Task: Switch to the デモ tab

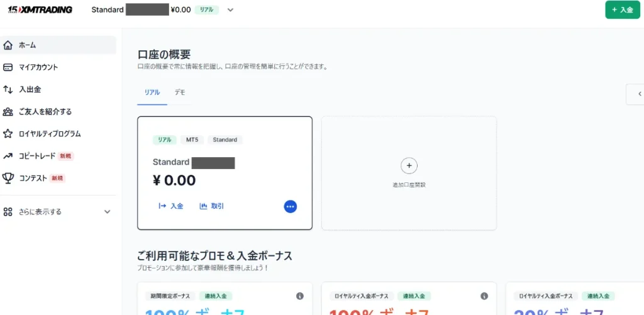Action: point(180,93)
